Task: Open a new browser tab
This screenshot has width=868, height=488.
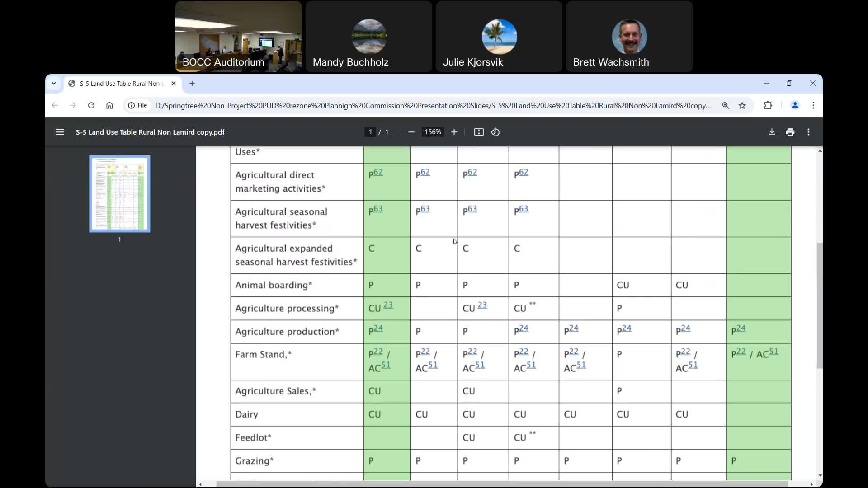Action: [x=192, y=84]
